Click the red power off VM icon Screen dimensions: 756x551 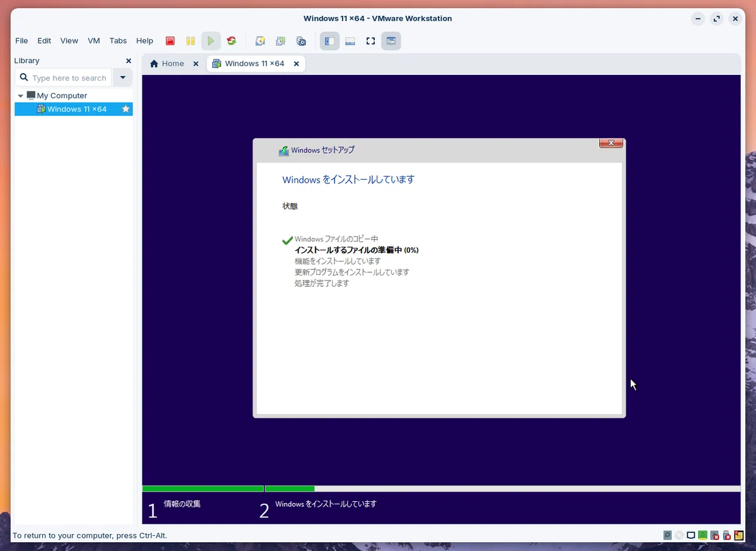(x=169, y=41)
